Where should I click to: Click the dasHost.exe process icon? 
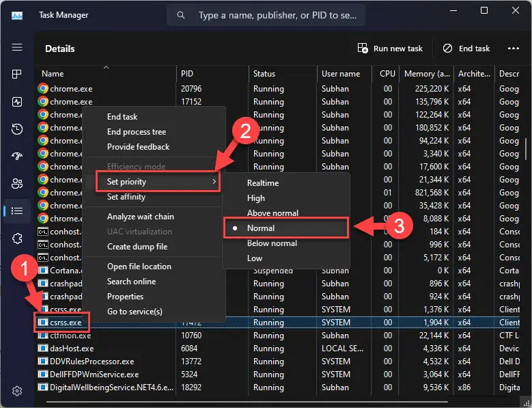(x=43, y=349)
